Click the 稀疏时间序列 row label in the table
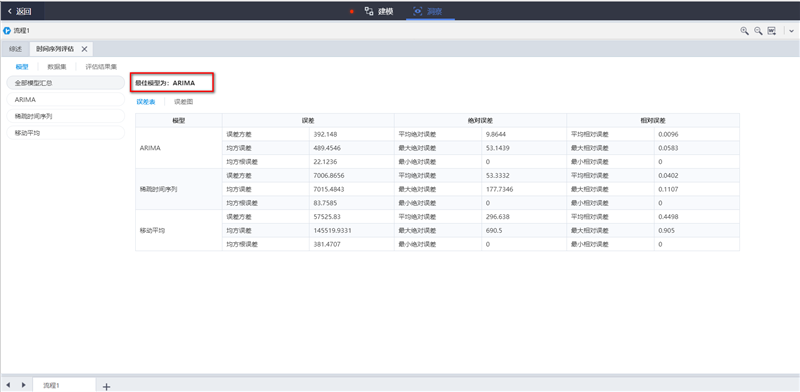Image resolution: width=800 pixels, height=392 pixels. [159, 189]
